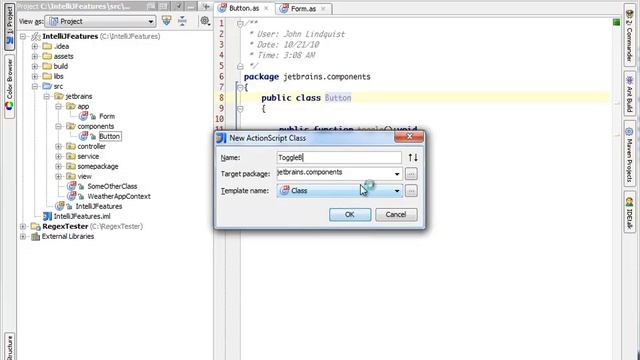Viewport: 640px width, 360px height.
Task: Toggle the 1: Project tool window tab
Action: click(9, 26)
